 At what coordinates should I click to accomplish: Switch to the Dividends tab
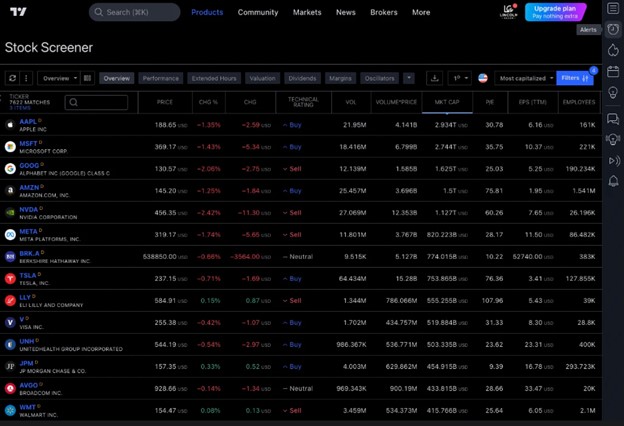302,78
